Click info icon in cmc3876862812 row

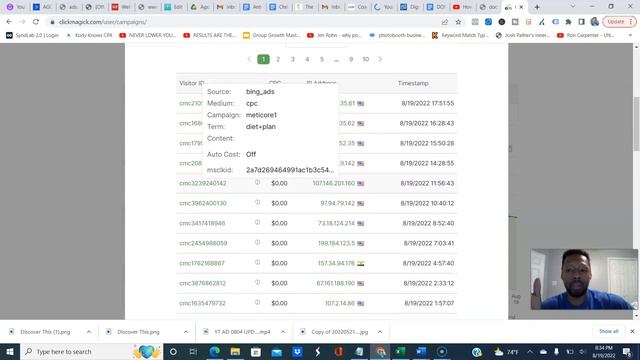(x=258, y=282)
